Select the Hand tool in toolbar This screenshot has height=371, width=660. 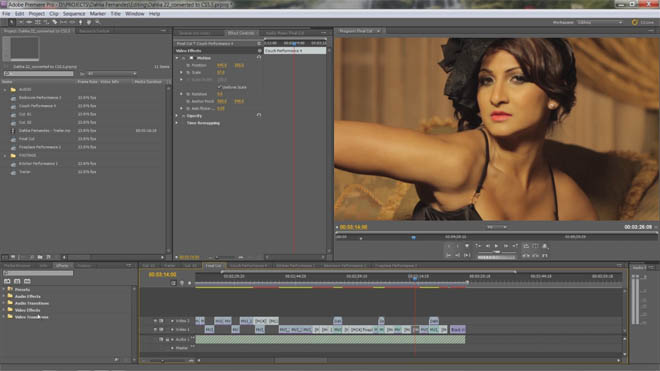(89, 22)
